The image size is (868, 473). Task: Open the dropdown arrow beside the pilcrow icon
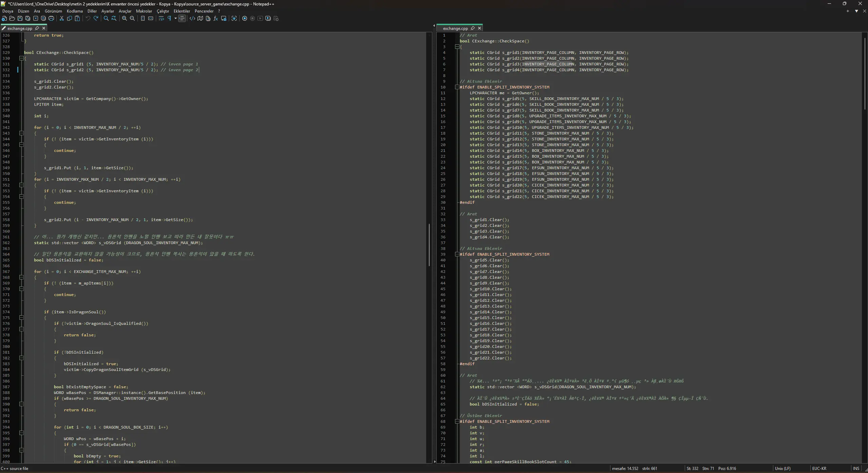coord(175,18)
